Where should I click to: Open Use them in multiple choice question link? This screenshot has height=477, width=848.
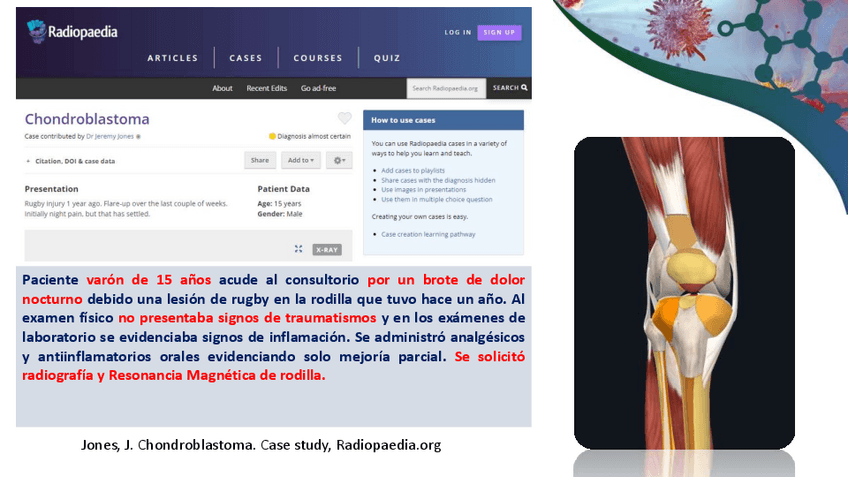coord(437,200)
